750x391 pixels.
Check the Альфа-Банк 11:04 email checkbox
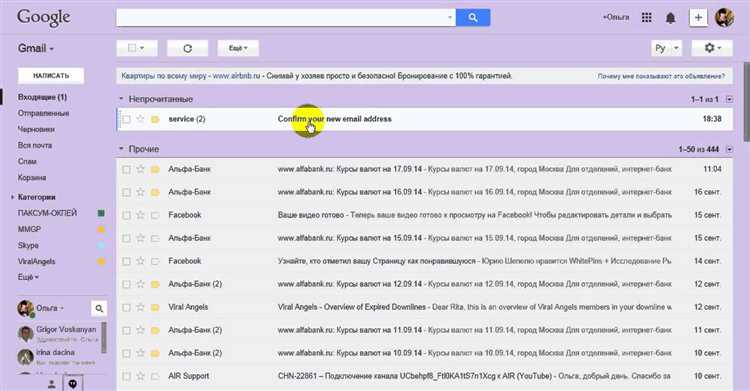(126, 169)
